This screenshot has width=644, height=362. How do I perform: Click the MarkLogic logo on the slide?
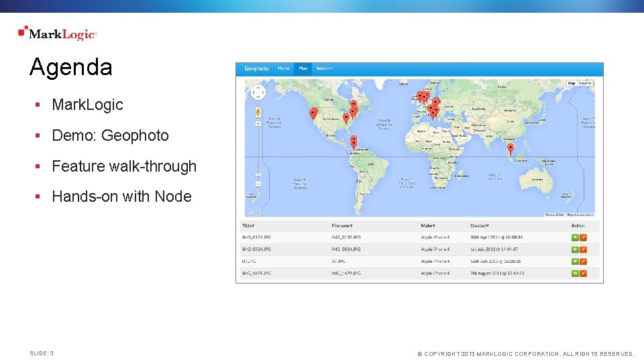(x=57, y=34)
